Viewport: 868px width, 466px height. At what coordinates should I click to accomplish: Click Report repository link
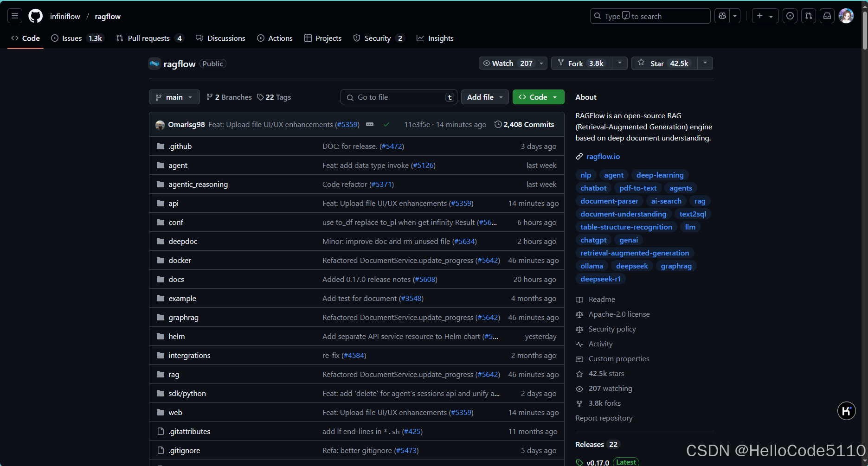pos(604,418)
